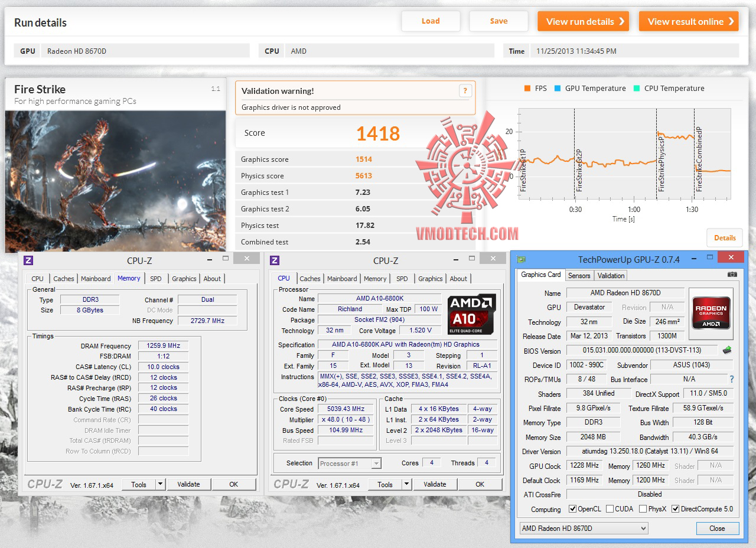Click the Details button below the chart
This screenshot has width=756, height=548.
pos(725,238)
